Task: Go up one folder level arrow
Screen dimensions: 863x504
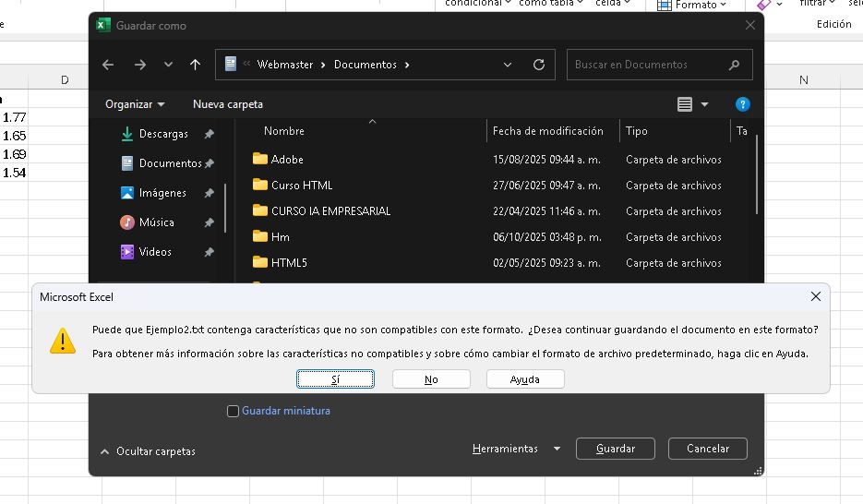Action: (x=195, y=65)
